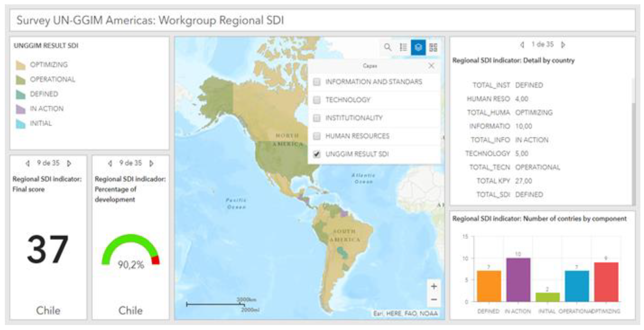Show the map legend list
Viewport: 644px width, 330px height.
click(403, 47)
